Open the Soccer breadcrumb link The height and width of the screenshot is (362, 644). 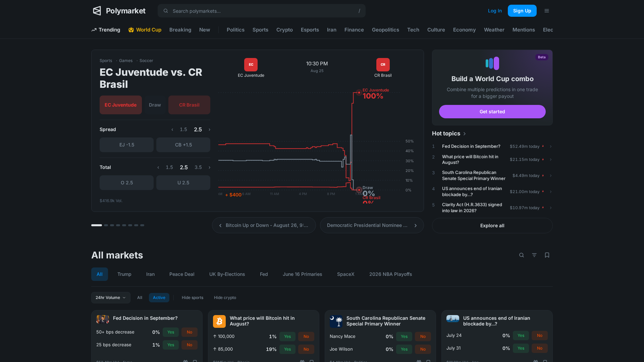coord(146,61)
